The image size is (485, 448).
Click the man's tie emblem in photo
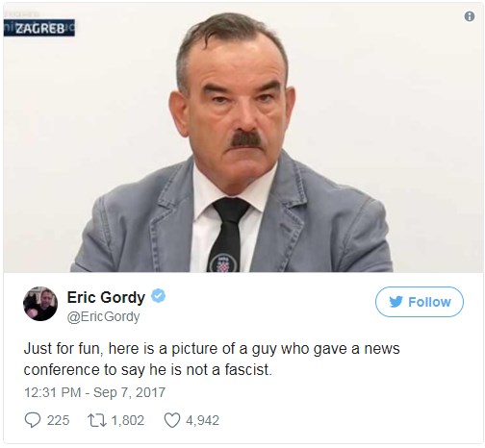223,263
